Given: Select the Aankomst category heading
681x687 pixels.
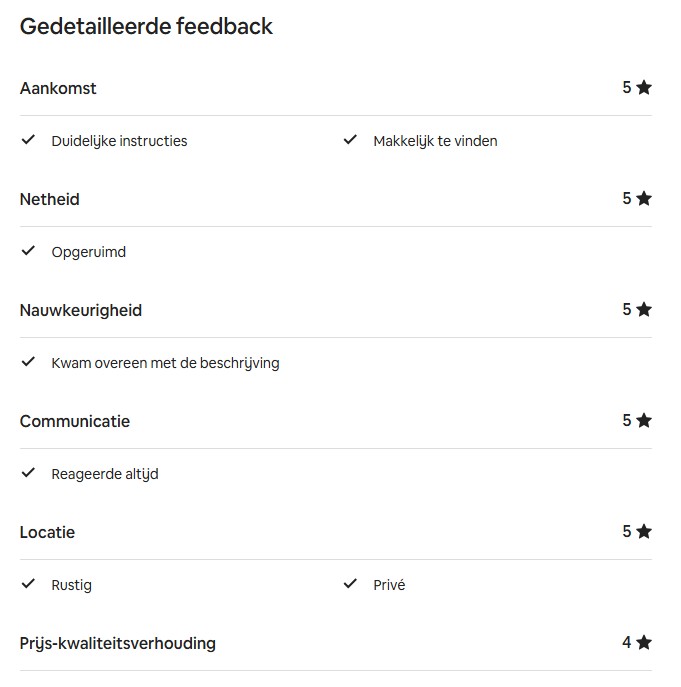Looking at the screenshot, I should [x=58, y=88].
